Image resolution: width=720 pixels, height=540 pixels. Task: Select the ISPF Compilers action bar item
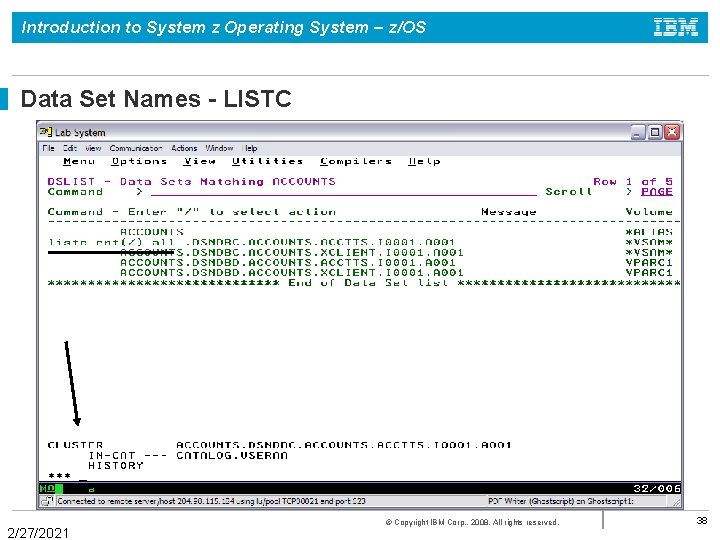click(356, 161)
